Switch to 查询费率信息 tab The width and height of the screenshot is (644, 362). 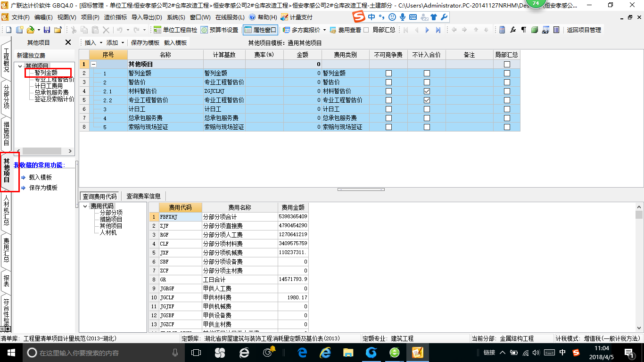(x=143, y=196)
